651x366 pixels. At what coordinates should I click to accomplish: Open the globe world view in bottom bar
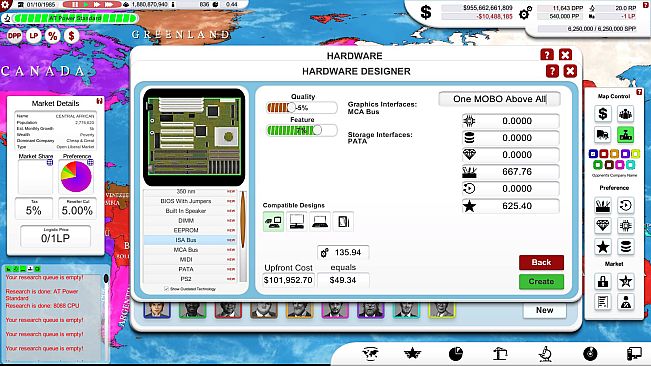[370, 354]
